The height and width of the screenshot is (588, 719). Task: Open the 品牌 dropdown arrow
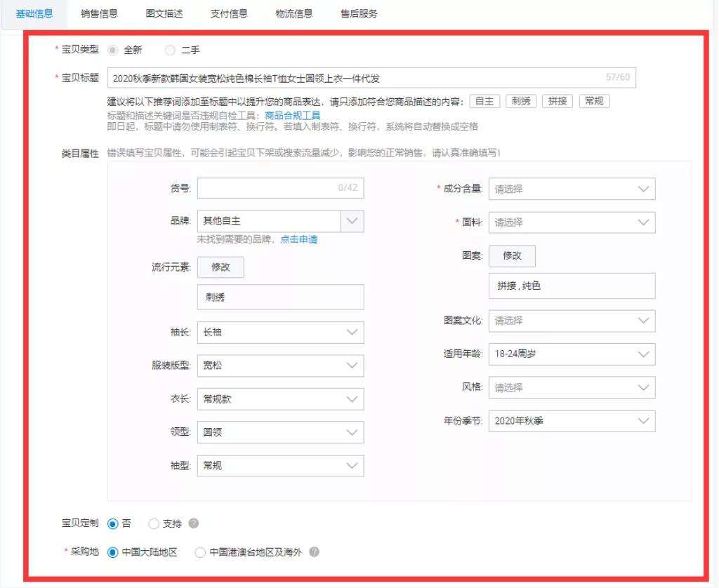[352, 221]
